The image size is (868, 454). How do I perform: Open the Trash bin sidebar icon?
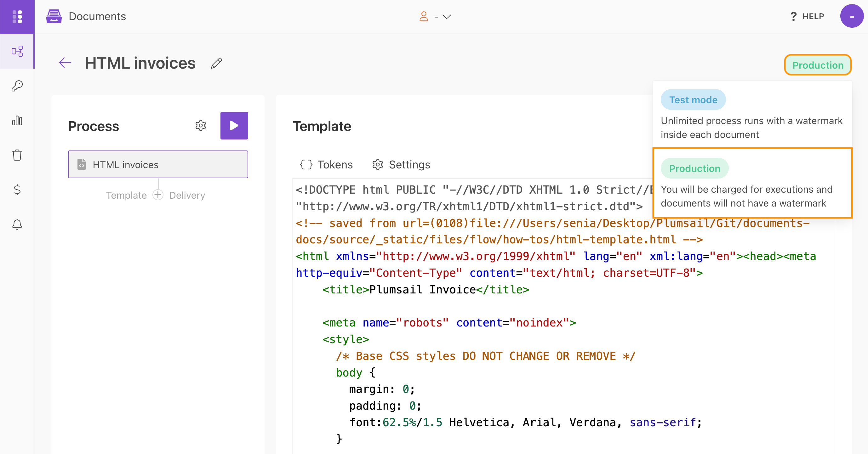click(x=17, y=155)
